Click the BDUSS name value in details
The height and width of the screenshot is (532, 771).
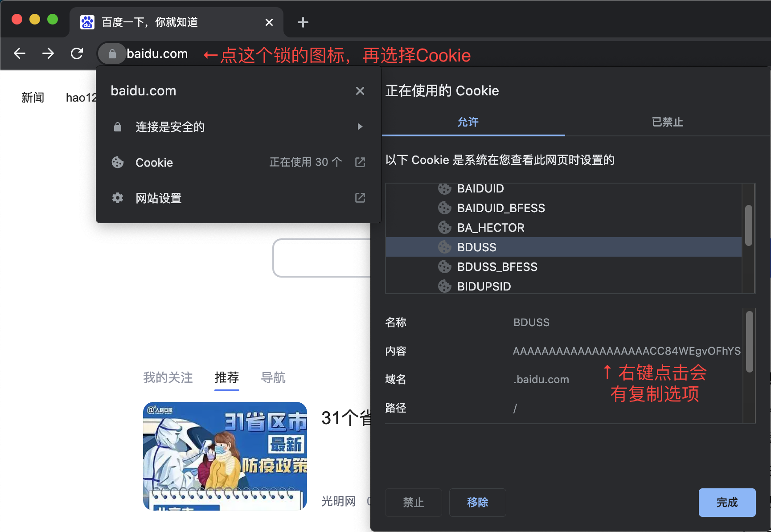[x=531, y=323]
